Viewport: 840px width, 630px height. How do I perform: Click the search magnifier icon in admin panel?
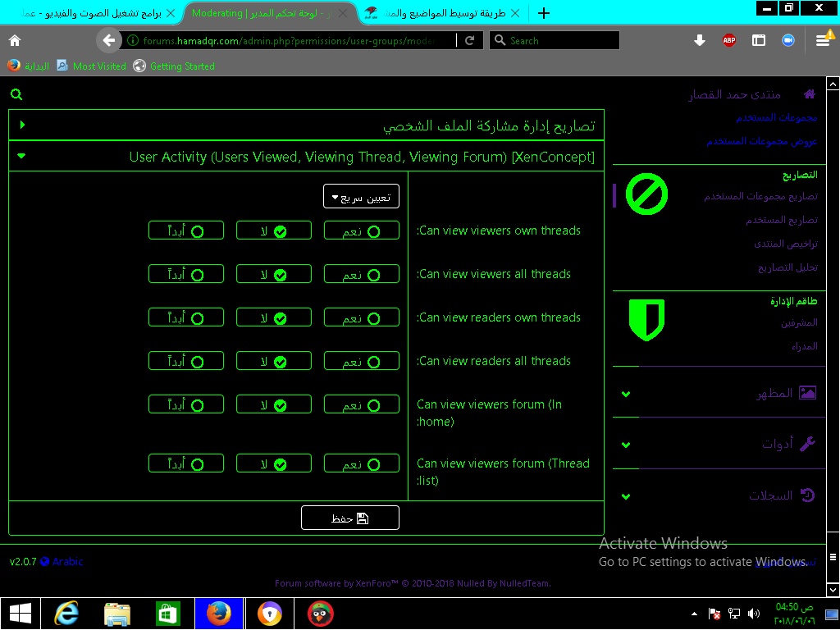pos(17,94)
